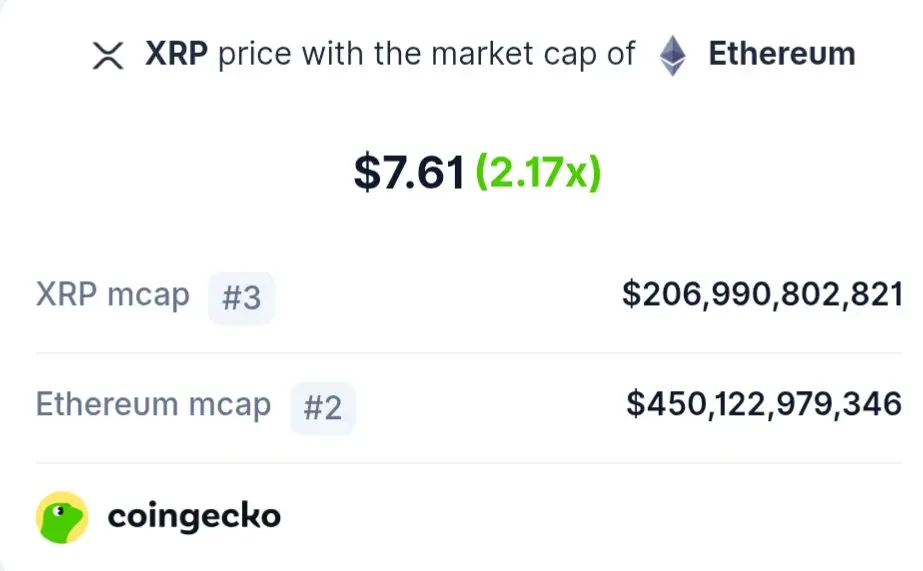Click the green 2.17x multiplier
This screenshot has width=923, height=571.
tap(538, 172)
